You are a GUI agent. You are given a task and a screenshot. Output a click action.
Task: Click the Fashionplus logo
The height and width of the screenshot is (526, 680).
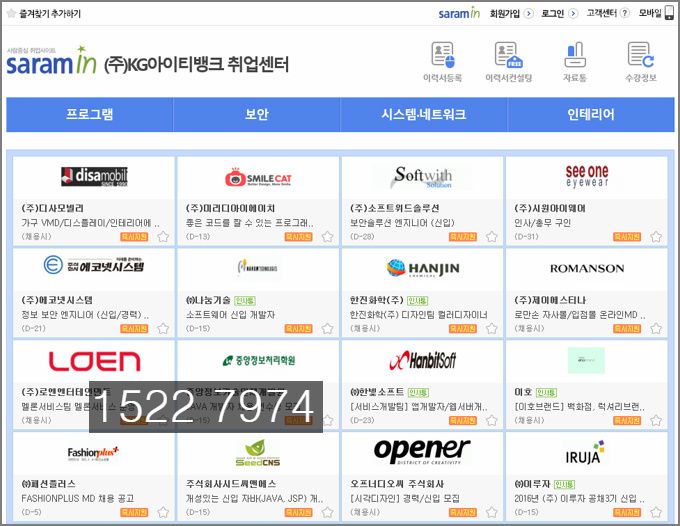point(93,454)
